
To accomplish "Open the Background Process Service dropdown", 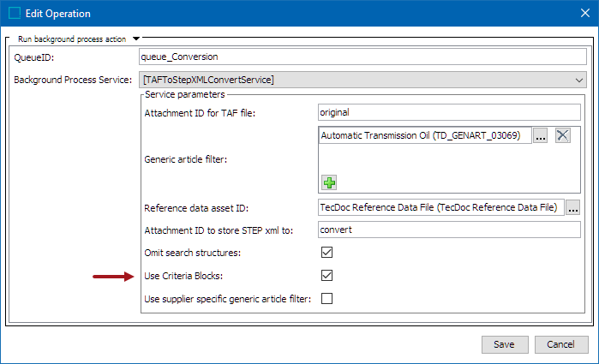I will click(x=362, y=80).
